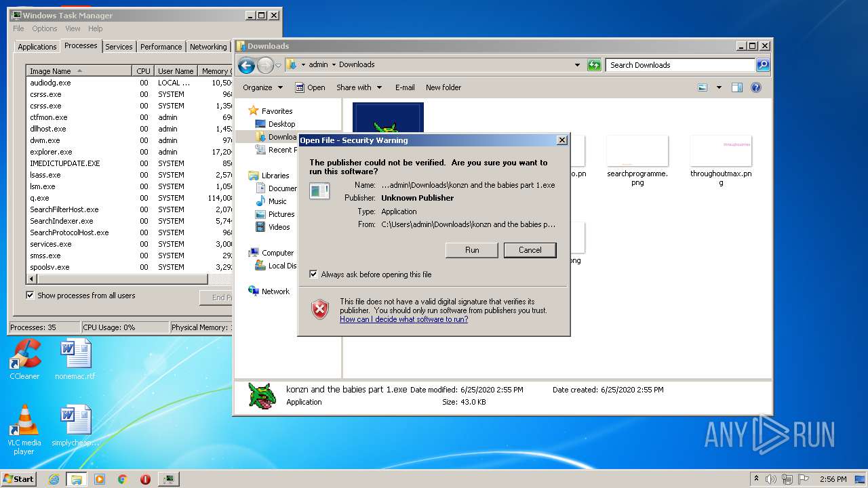The image size is (868, 488).
Task: Sort processes by Image Name column
Action: point(79,71)
